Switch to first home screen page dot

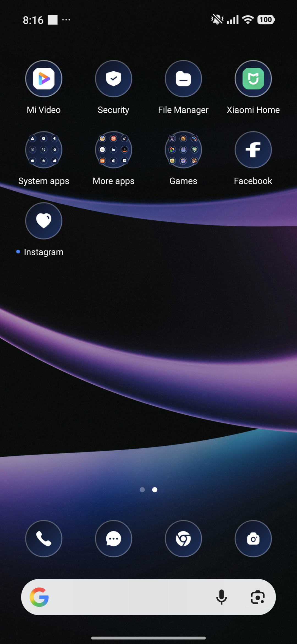(x=142, y=490)
